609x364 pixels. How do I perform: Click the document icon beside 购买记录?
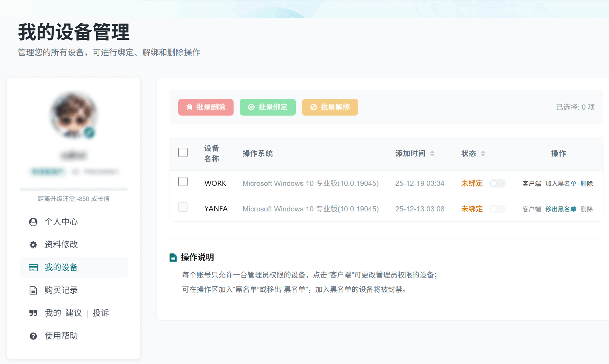(33, 290)
